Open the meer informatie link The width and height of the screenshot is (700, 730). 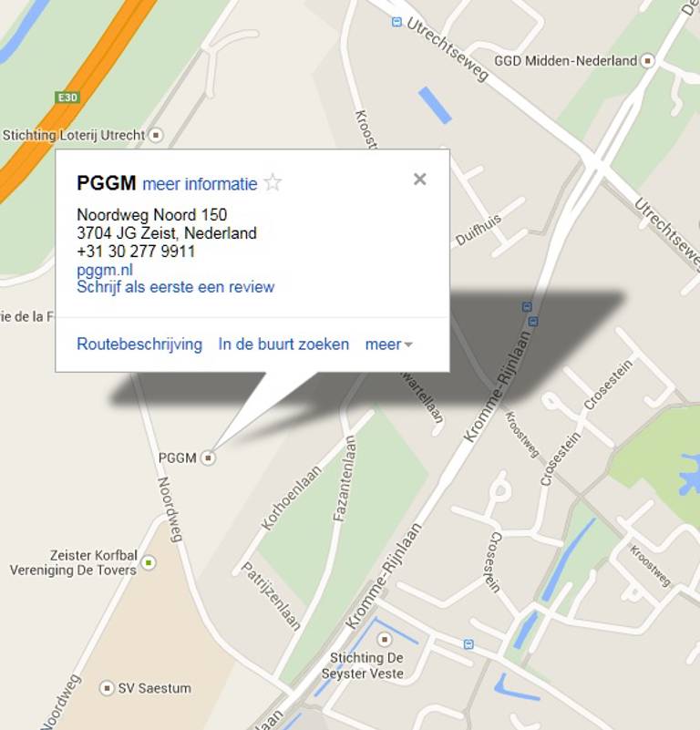tap(200, 184)
